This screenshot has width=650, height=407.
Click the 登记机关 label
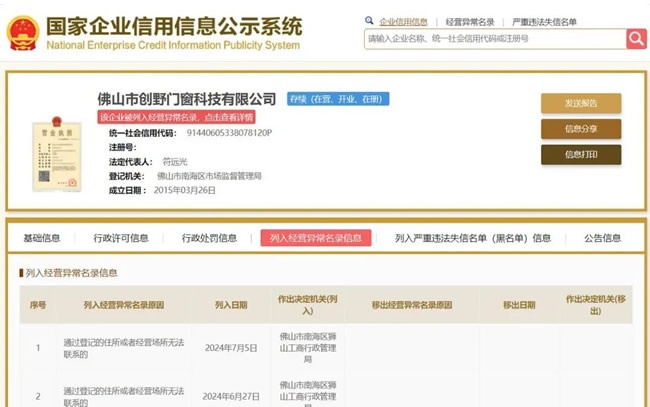(126, 177)
